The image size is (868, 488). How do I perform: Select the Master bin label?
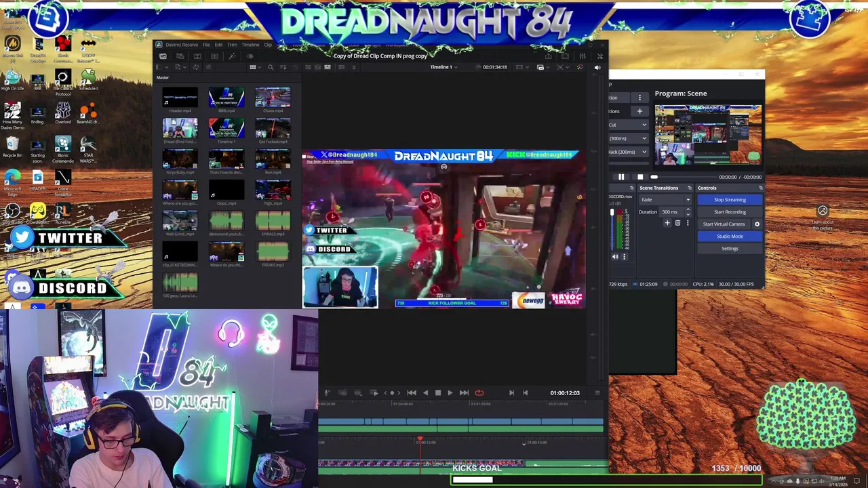coord(163,77)
